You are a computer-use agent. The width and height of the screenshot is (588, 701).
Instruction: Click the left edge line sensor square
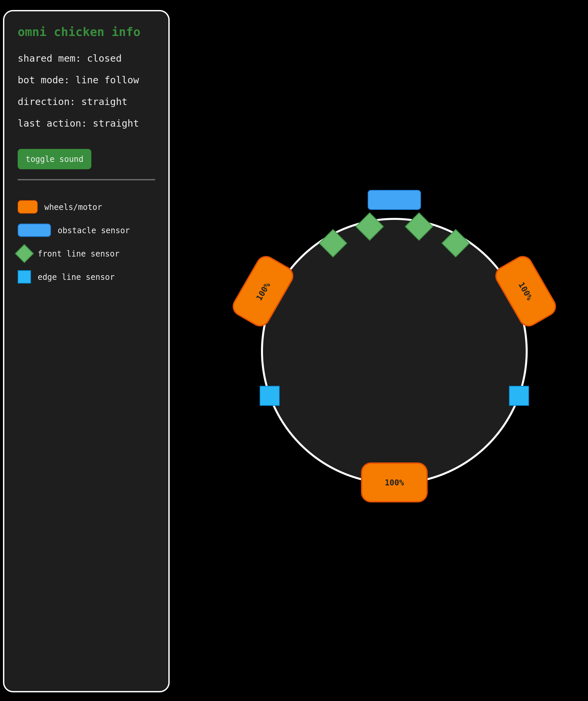pyautogui.click(x=269, y=395)
